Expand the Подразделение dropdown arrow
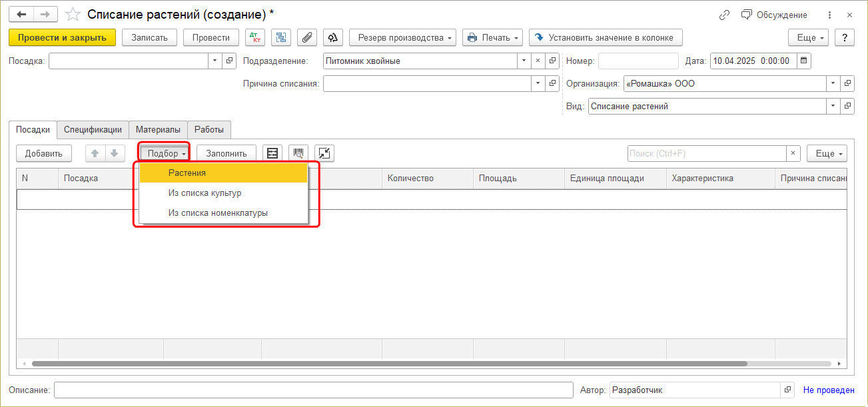 click(x=524, y=61)
